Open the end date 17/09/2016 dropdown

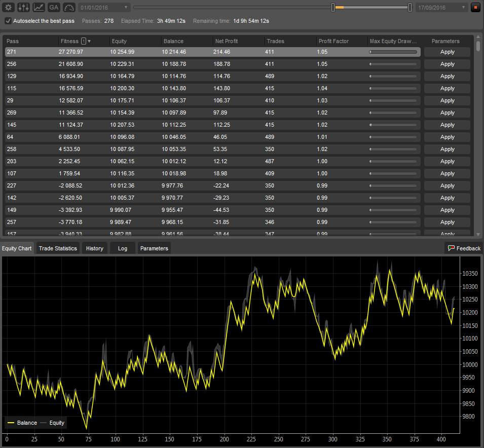coord(441,7)
